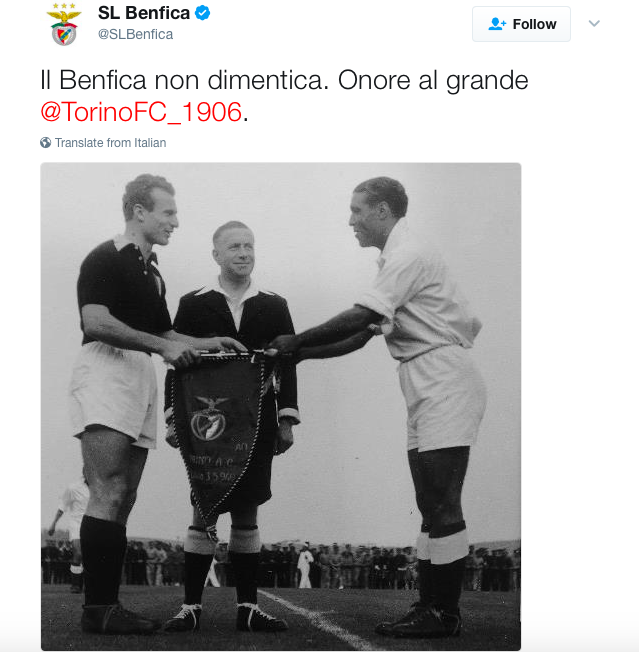Screen dimensions: 639x652
Task: Click the globe icon beside Translate
Action: click(x=45, y=143)
